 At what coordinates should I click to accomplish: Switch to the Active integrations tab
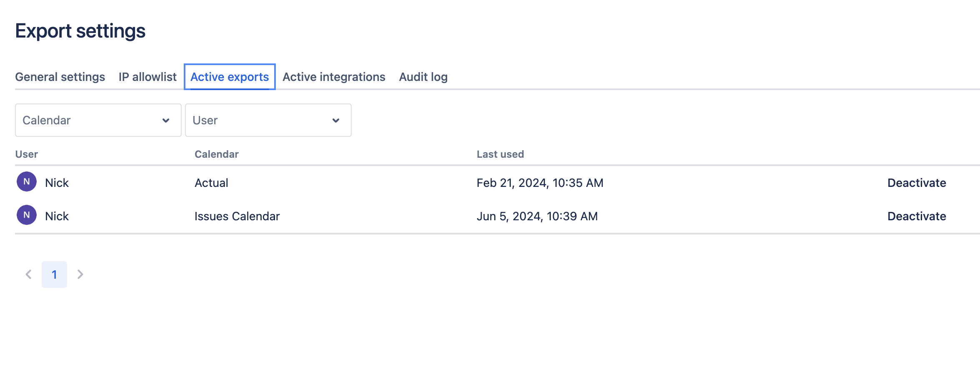(x=334, y=77)
